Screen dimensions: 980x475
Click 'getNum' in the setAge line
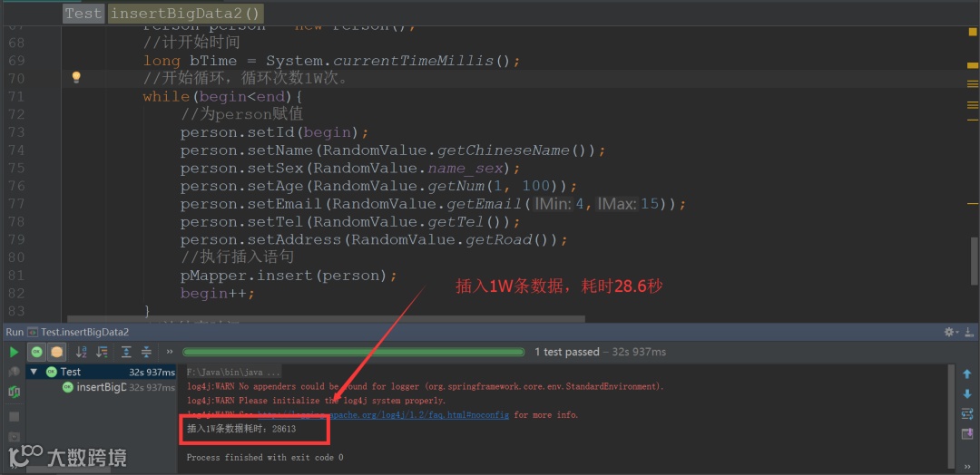point(456,186)
